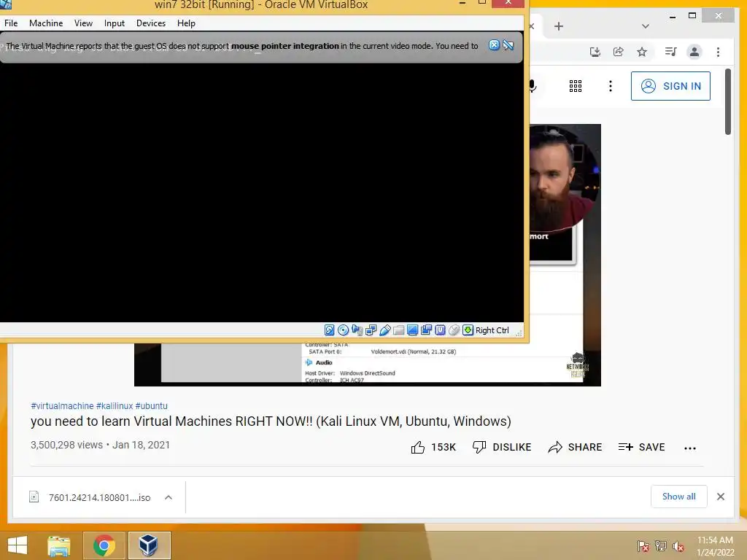This screenshot has height=560, width=747.
Task: Click keyboard capture green arrow indicator
Action: coord(468,330)
